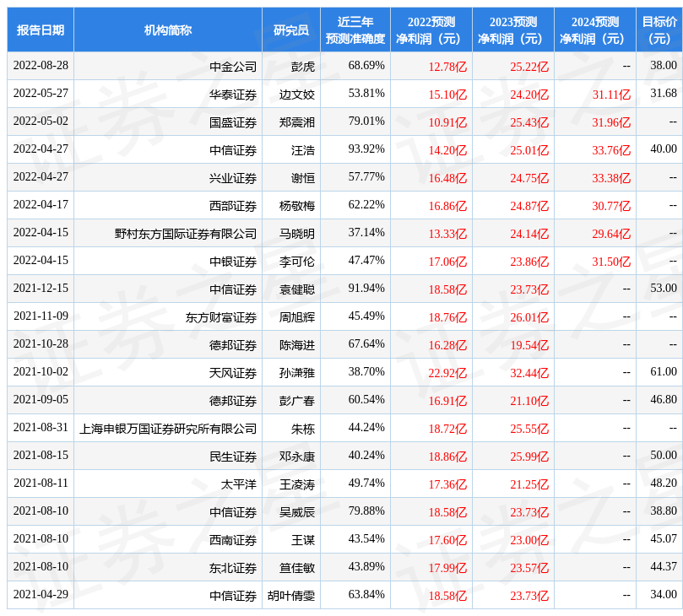The image size is (683, 616).
Task: Click researcher 谢恒
Action: coord(303,178)
